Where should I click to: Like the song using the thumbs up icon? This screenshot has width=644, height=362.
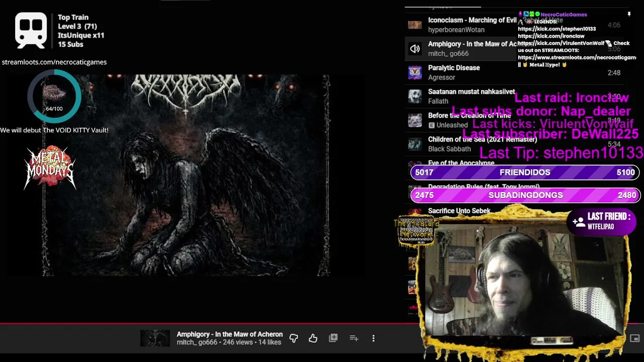tap(313, 338)
